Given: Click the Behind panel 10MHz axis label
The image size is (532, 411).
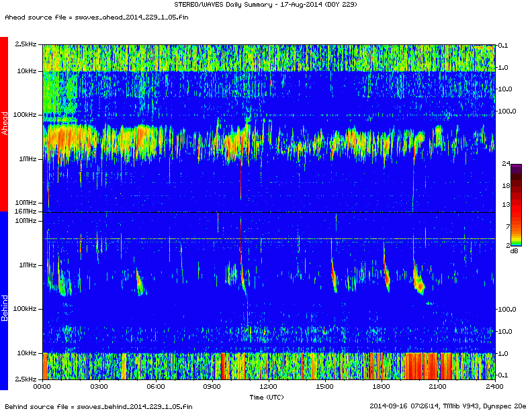Looking at the screenshot, I should click(26, 221).
